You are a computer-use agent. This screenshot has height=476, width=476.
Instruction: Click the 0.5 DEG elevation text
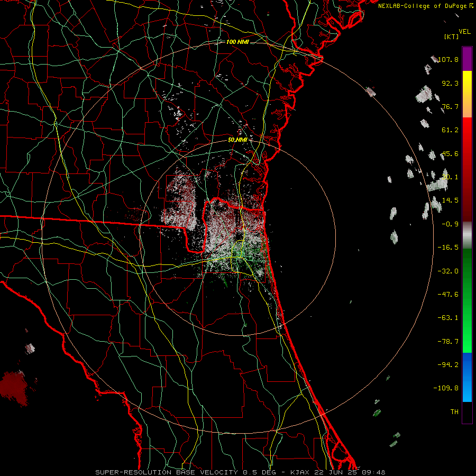click(259, 472)
